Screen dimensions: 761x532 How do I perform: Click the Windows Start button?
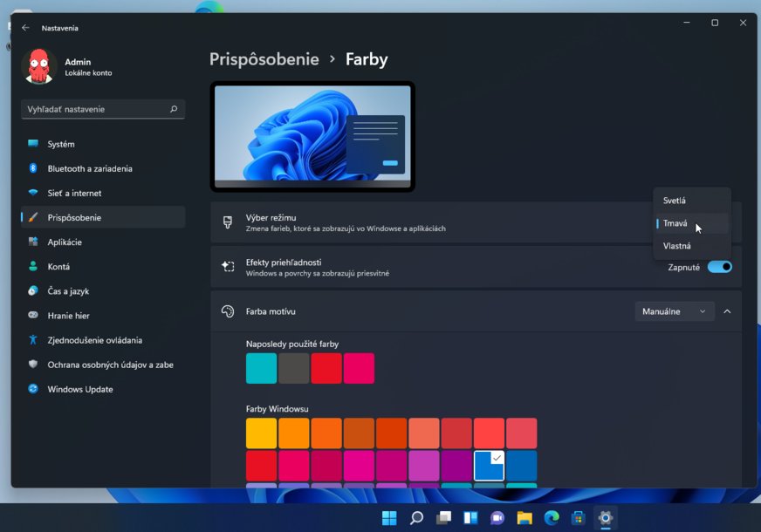pyautogui.click(x=389, y=518)
